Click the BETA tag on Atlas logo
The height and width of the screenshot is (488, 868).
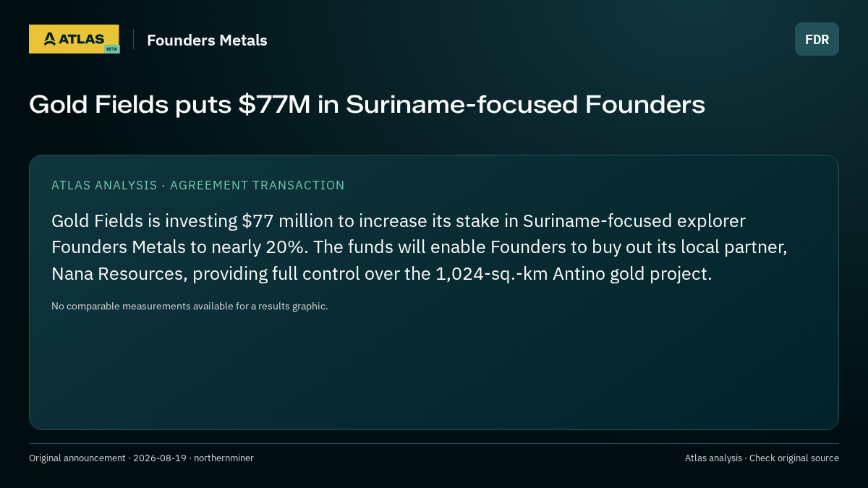[x=111, y=49]
